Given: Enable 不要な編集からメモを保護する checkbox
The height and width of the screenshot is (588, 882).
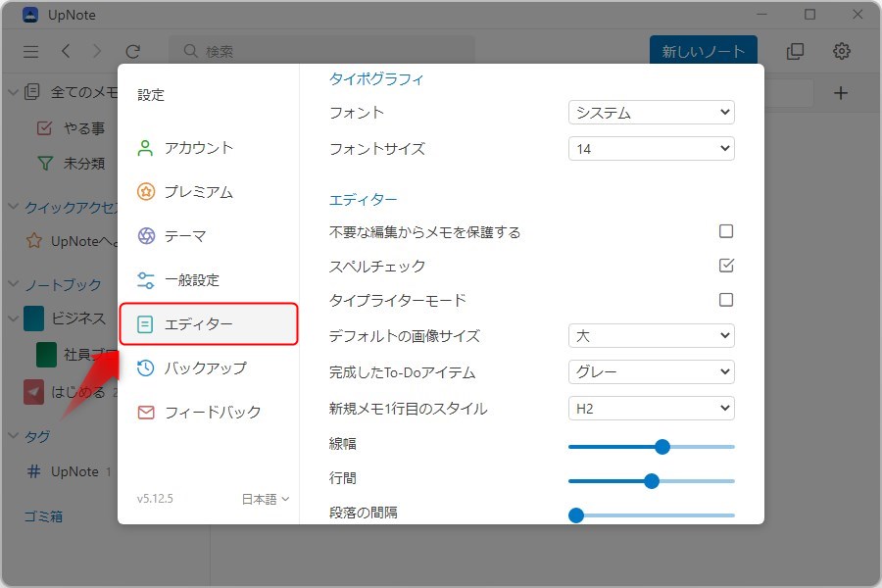Looking at the screenshot, I should [726, 231].
